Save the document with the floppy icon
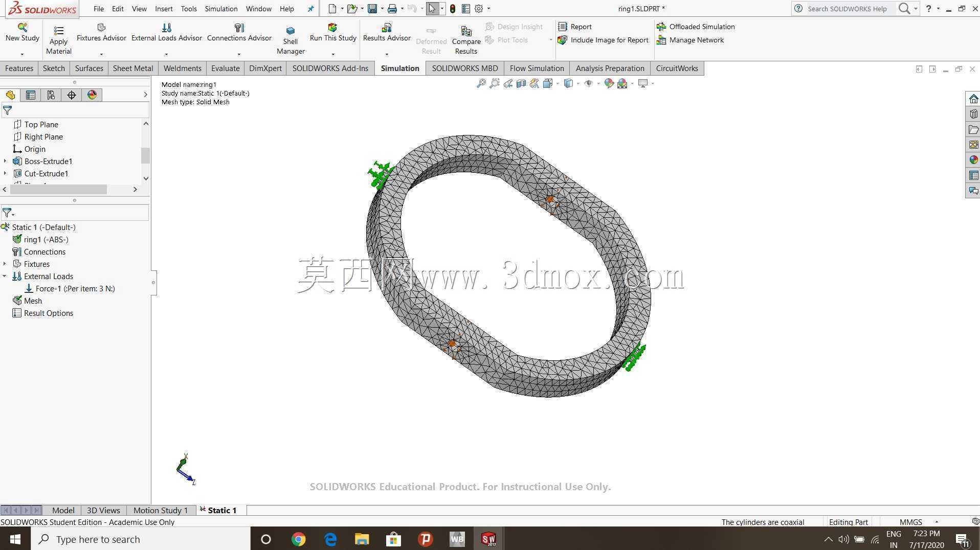Screen dimensions: 980x550 pyautogui.click(x=372, y=9)
